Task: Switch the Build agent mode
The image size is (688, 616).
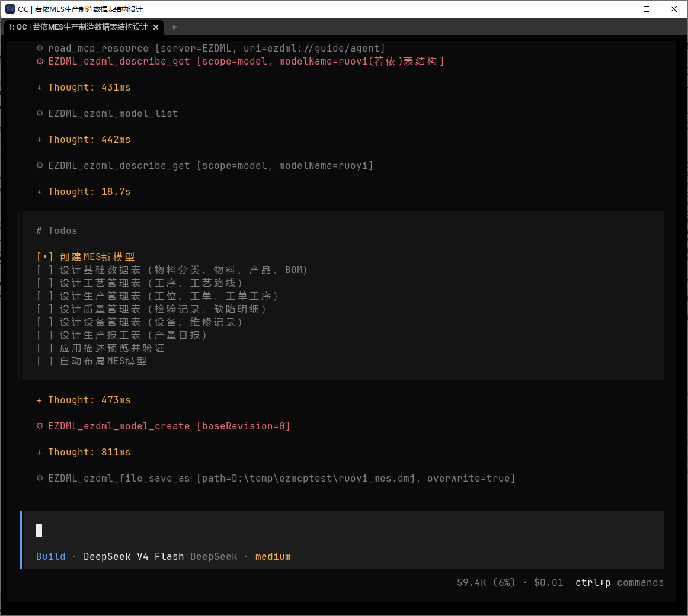Action: coord(51,556)
